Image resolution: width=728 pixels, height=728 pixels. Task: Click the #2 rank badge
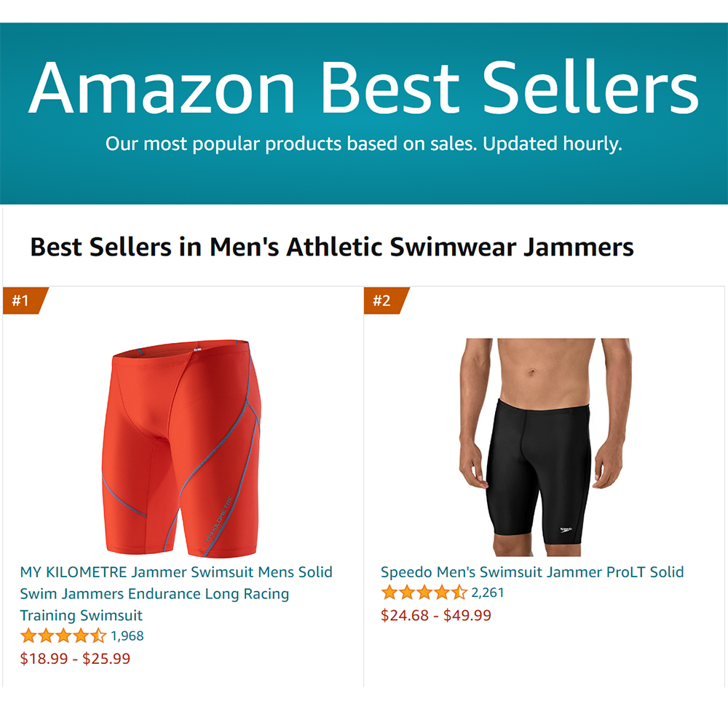click(x=383, y=301)
